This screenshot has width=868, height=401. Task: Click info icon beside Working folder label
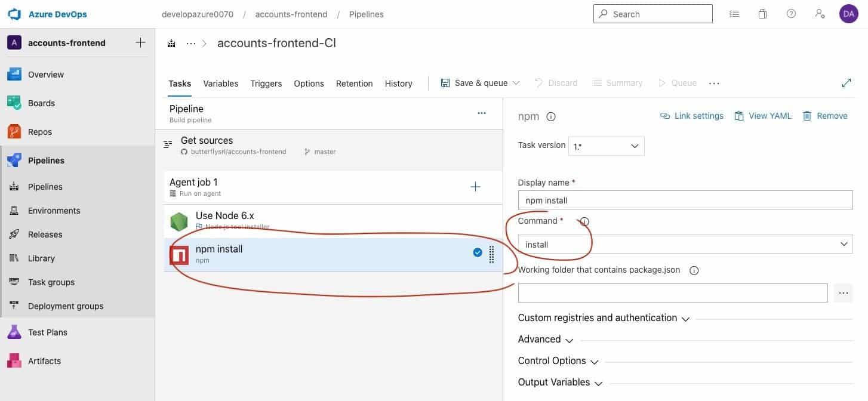[x=694, y=270]
